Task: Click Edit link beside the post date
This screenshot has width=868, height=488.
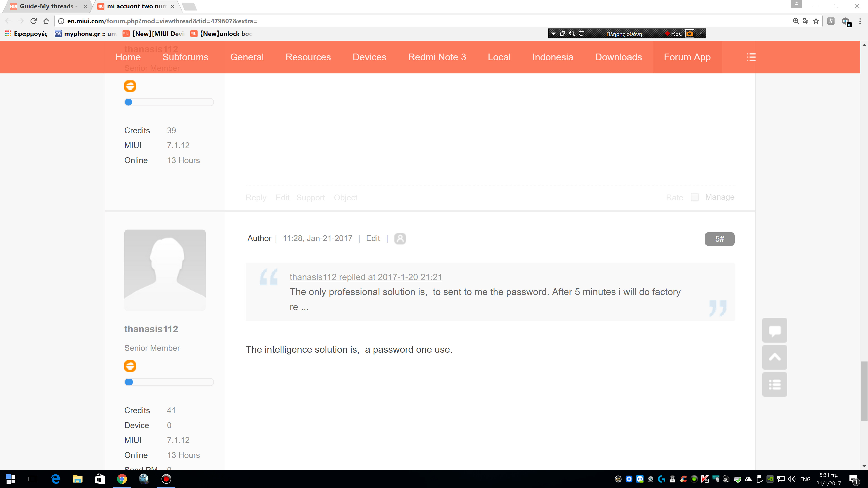Action: (373, 238)
